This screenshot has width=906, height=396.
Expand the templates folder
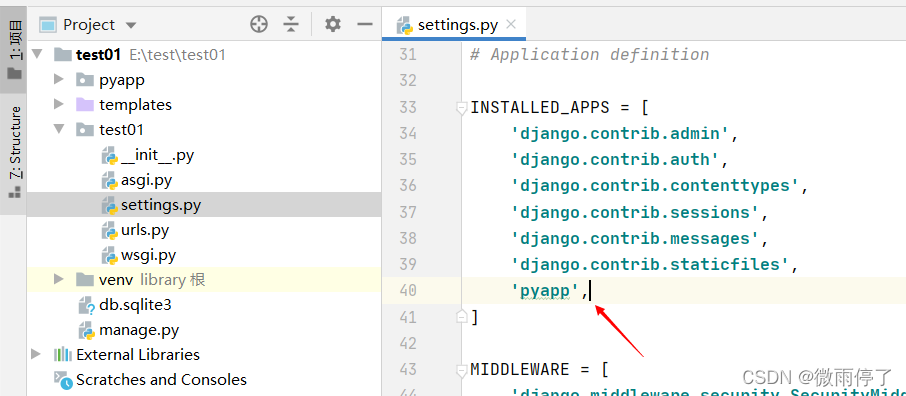(x=58, y=104)
